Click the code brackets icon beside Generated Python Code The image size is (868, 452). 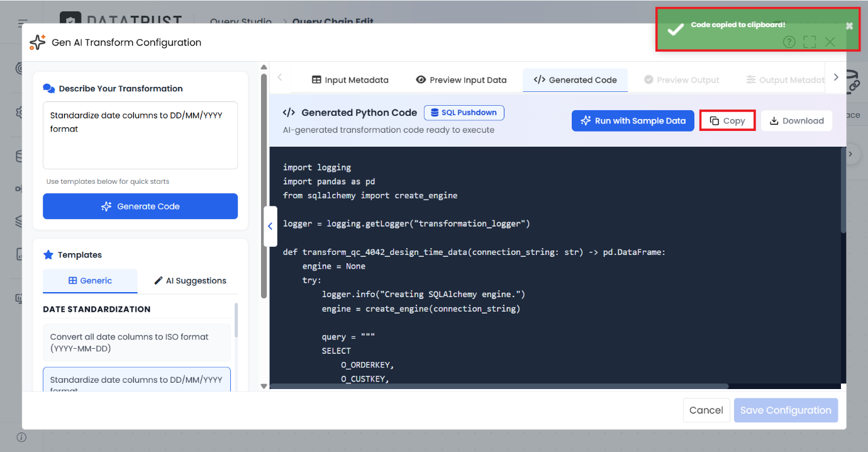tap(289, 113)
